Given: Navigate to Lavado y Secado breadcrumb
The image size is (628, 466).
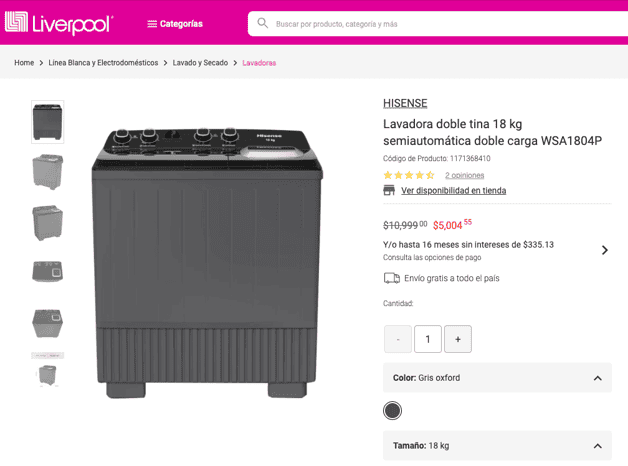Looking at the screenshot, I should pyautogui.click(x=200, y=63).
